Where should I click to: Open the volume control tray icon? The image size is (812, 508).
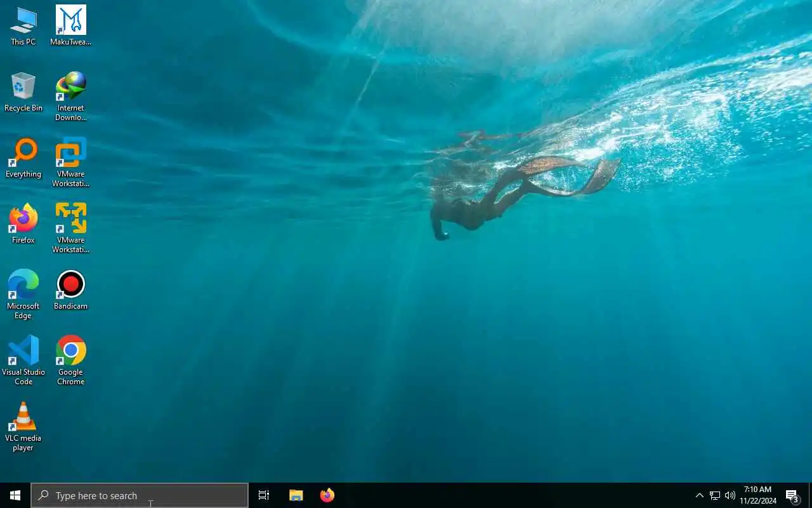point(730,495)
